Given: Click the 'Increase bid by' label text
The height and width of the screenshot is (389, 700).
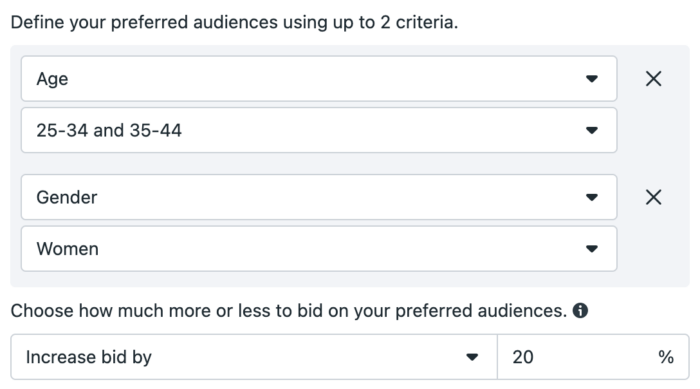Looking at the screenshot, I should coord(89,357).
